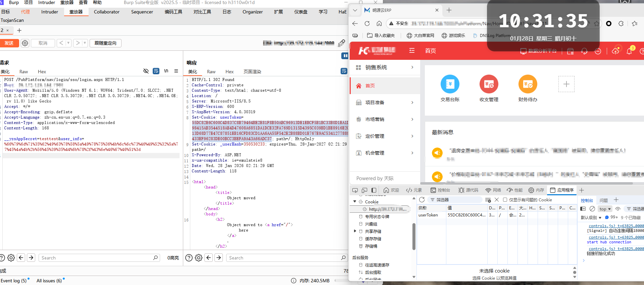Close Repeater tab number 2

pos(8,30)
